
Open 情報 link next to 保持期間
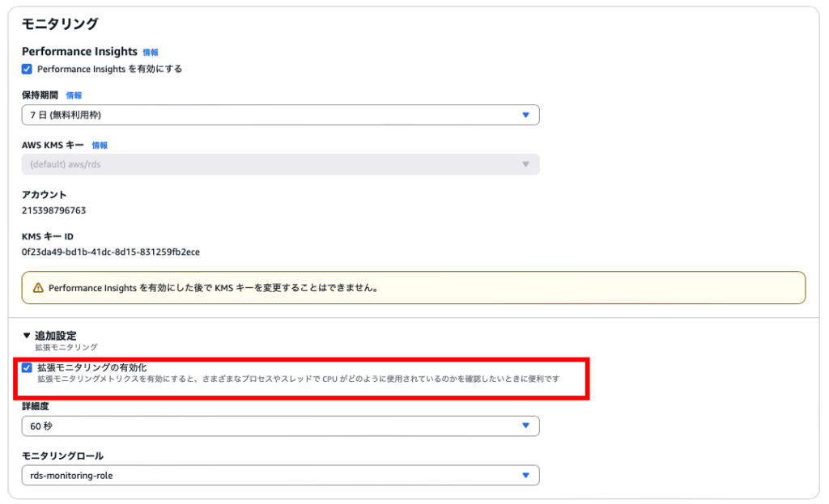click(74, 95)
